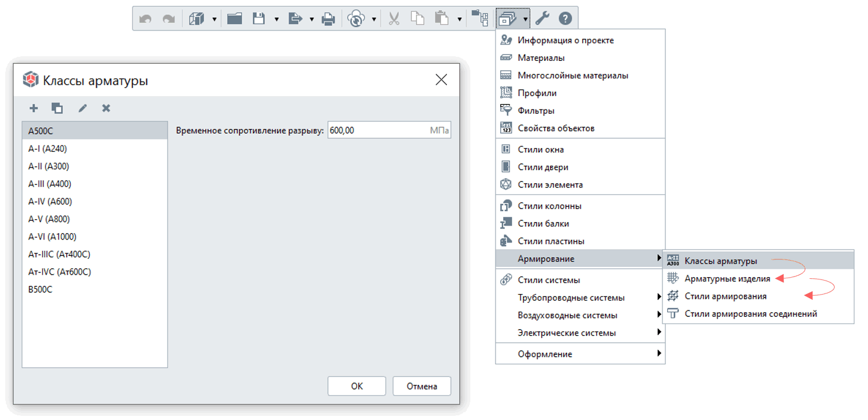Open Help with question mark icon

point(565,19)
